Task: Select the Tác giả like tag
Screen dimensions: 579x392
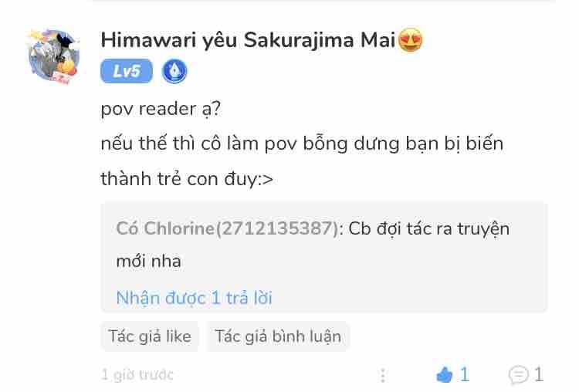Action: [150, 336]
